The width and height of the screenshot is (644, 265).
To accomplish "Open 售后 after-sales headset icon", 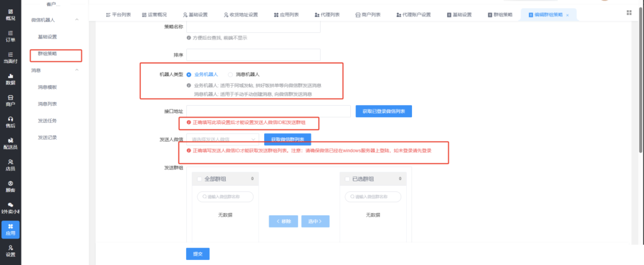I will click(x=10, y=121).
